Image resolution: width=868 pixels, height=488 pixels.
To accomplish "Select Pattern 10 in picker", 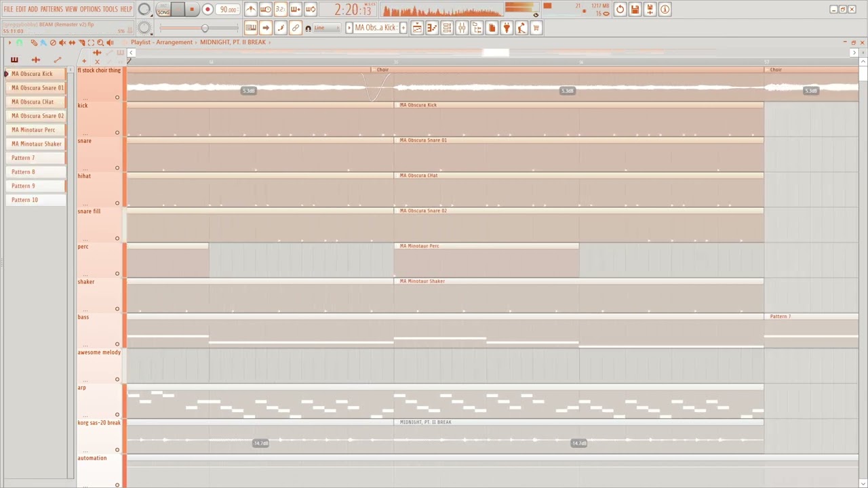I will [x=36, y=200].
